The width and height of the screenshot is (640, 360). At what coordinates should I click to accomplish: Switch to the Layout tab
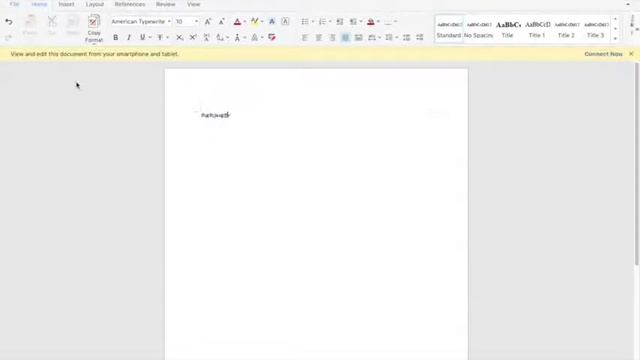(95, 4)
